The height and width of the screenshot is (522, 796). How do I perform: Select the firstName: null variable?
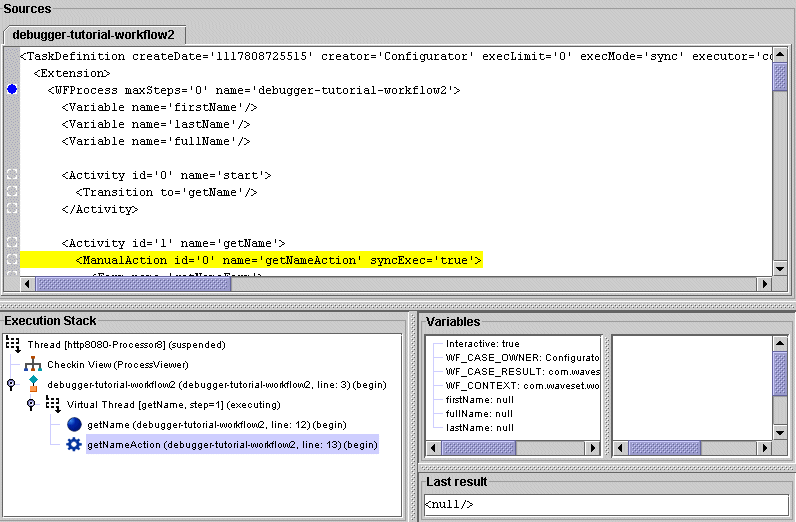[x=480, y=400]
